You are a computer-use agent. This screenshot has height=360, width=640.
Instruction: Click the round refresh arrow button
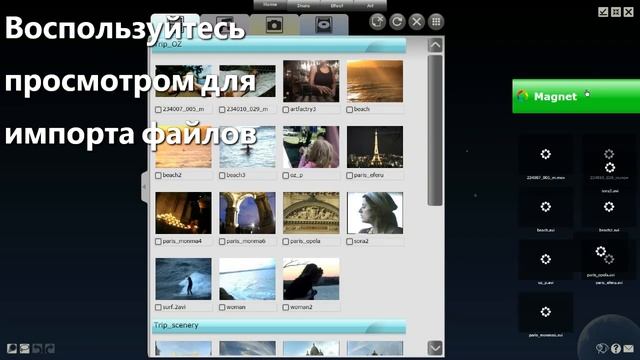coord(397,21)
